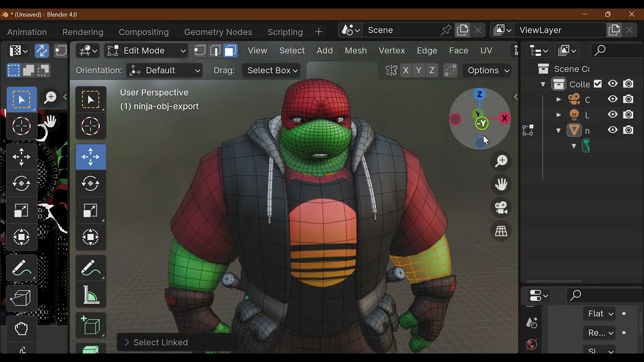Screen dimensions: 644x362
Task: Open the outliner display mode dropdown
Action: click(x=568, y=51)
